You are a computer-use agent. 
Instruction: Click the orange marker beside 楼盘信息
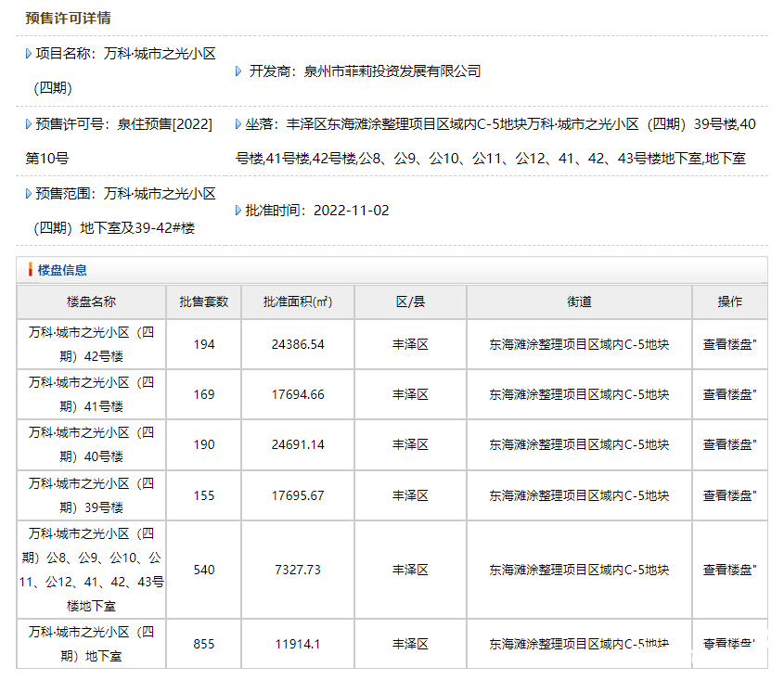pyautogui.click(x=31, y=270)
